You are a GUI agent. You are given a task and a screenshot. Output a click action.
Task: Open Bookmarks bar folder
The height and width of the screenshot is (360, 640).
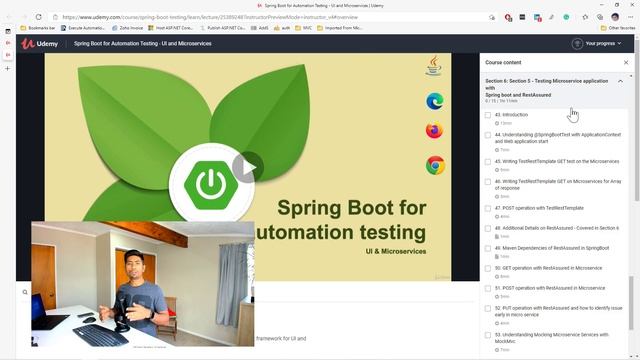[38, 28]
